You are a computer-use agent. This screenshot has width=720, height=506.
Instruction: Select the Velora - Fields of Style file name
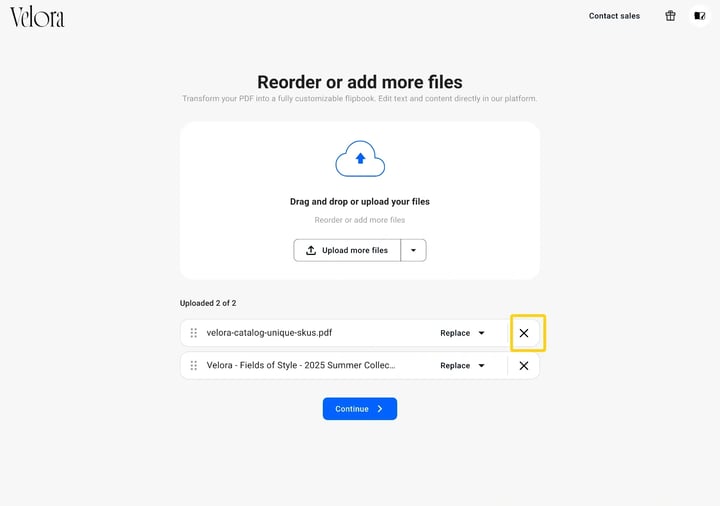tap(301, 365)
